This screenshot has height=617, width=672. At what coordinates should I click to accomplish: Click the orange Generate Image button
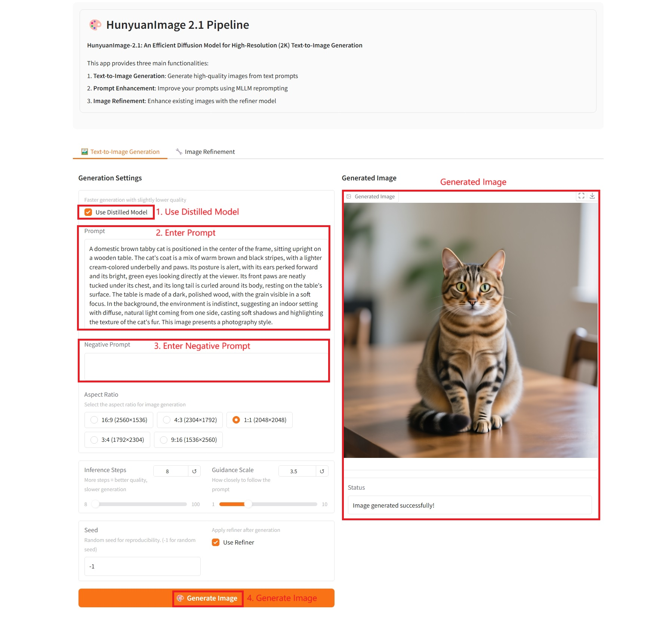pyautogui.click(x=206, y=598)
